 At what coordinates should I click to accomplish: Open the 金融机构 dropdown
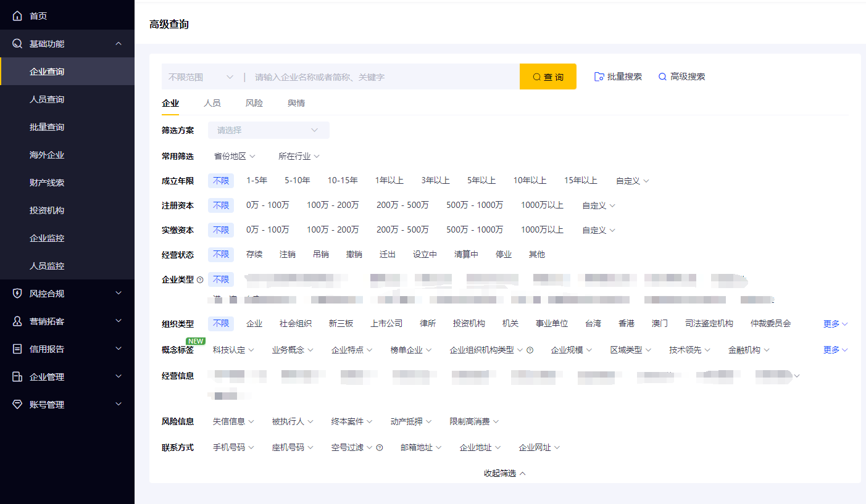pyautogui.click(x=749, y=350)
